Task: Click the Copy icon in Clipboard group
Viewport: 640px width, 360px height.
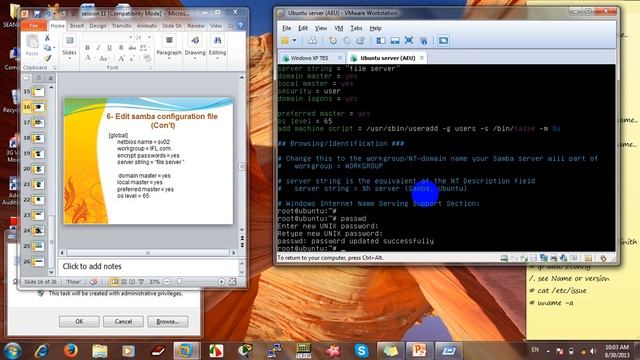Action: coord(47,48)
